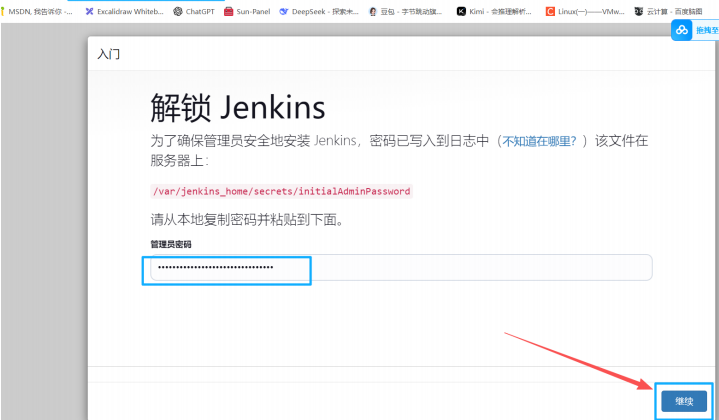
Task: Click the 解锁 Jenkins heading
Action: pos(238,108)
